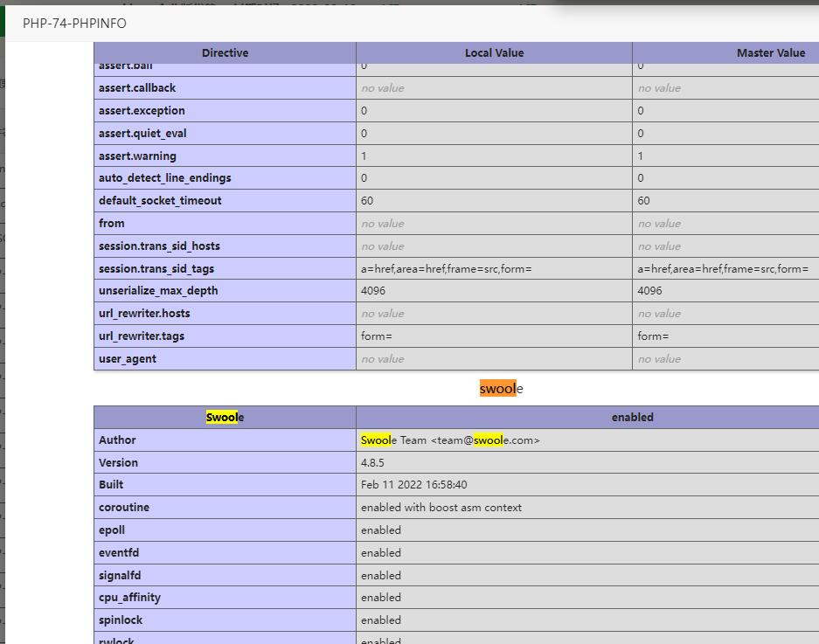This screenshot has width=819, height=644.
Task: Click the 'enabled' header of Swoole table
Action: click(x=633, y=418)
